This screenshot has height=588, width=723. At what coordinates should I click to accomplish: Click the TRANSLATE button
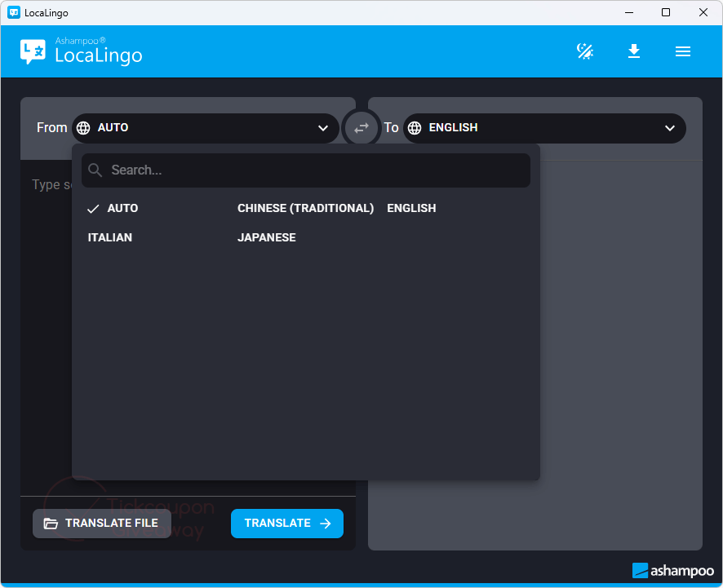coord(287,523)
